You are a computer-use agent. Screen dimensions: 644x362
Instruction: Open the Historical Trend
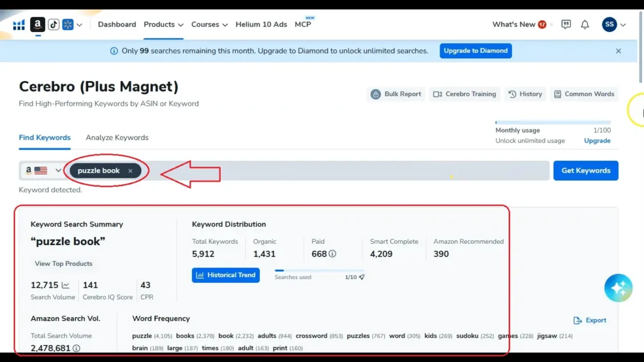pos(226,275)
